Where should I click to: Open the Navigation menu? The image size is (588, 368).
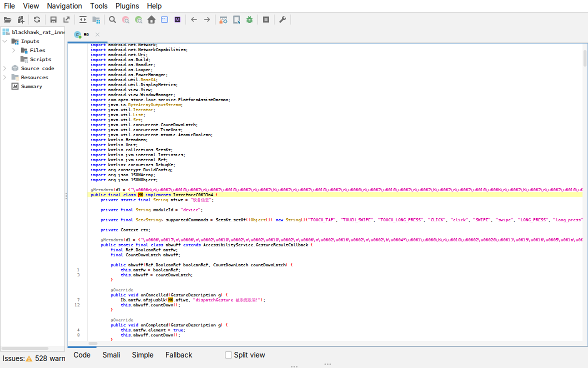(x=64, y=6)
